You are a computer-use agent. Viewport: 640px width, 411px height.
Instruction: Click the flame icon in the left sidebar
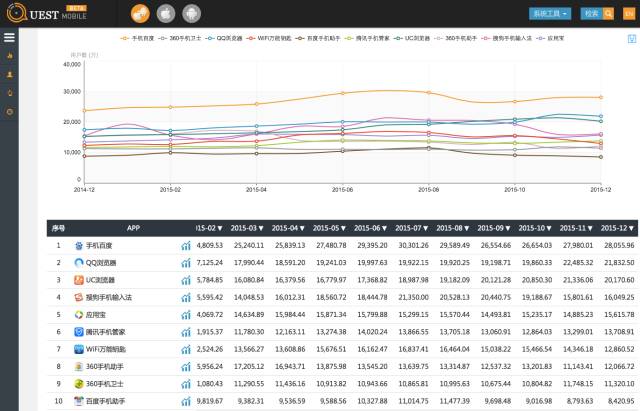coord(10,56)
